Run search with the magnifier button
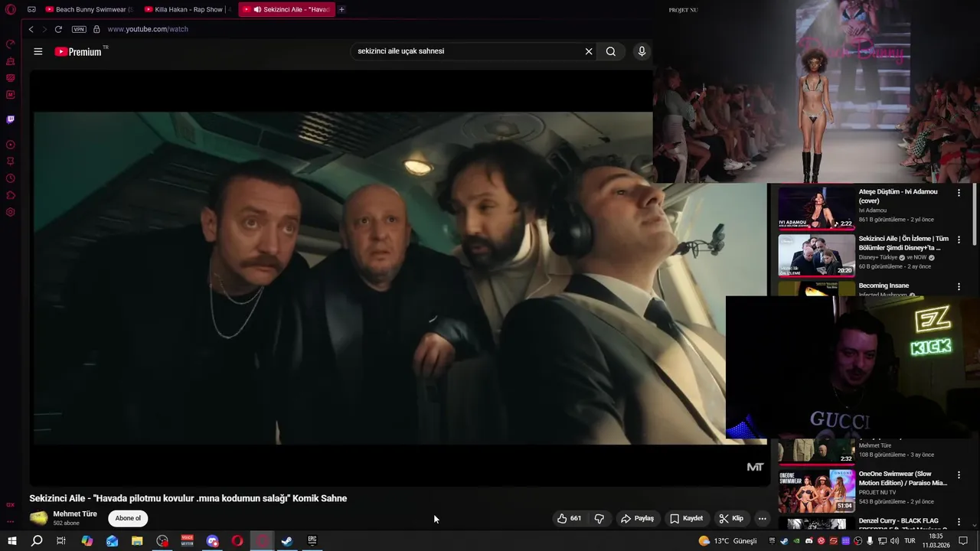 pos(611,51)
